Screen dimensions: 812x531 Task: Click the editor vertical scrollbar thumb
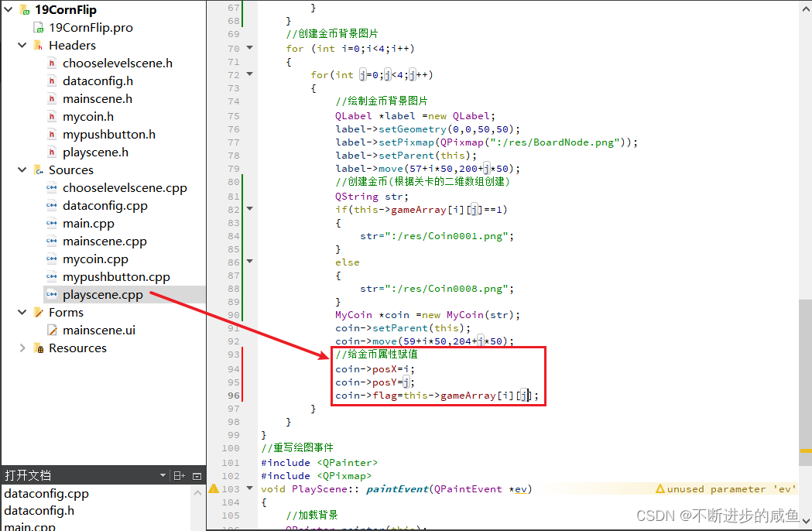point(805,383)
